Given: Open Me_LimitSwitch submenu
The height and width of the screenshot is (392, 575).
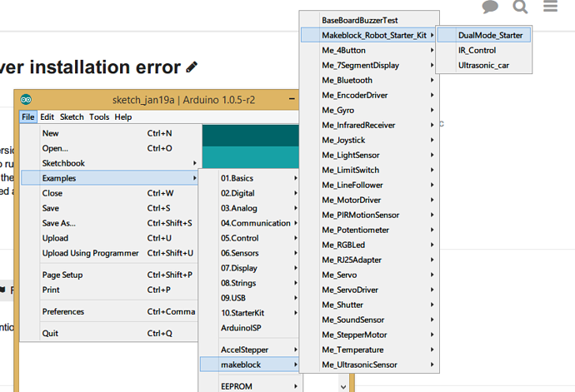Looking at the screenshot, I should (x=369, y=170).
